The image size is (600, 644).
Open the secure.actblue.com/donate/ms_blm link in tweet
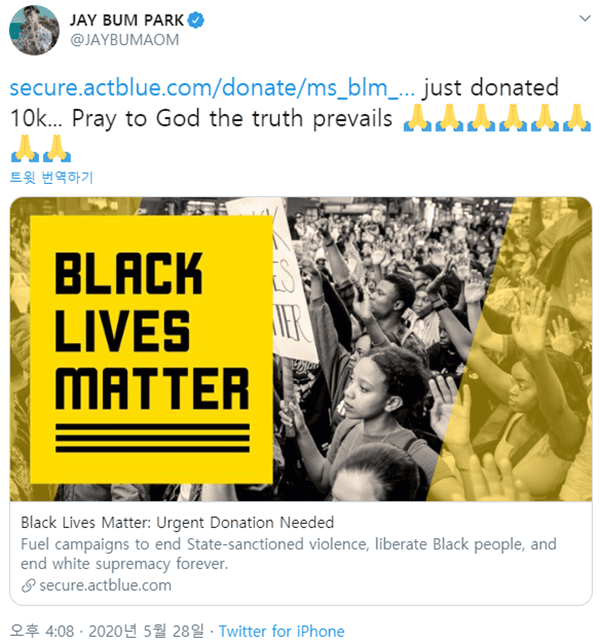[x=212, y=88]
